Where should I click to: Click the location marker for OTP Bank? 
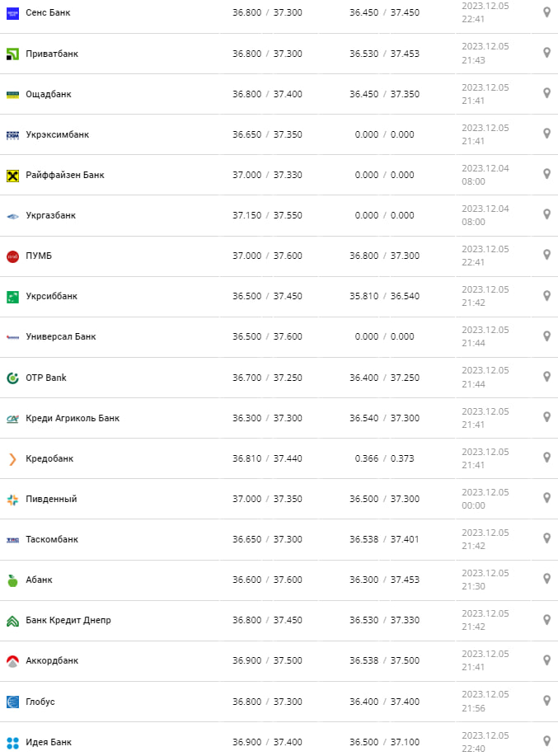[546, 377]
